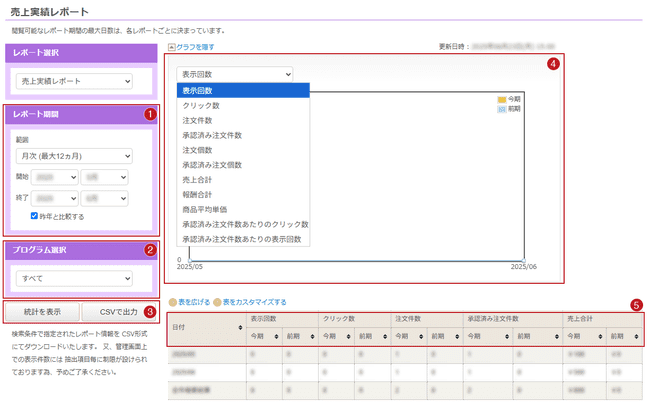Image resolution: width=650 pixels, height=407 pixels.
Task: Select 商品平均単価 option
Action: [243, 210]
